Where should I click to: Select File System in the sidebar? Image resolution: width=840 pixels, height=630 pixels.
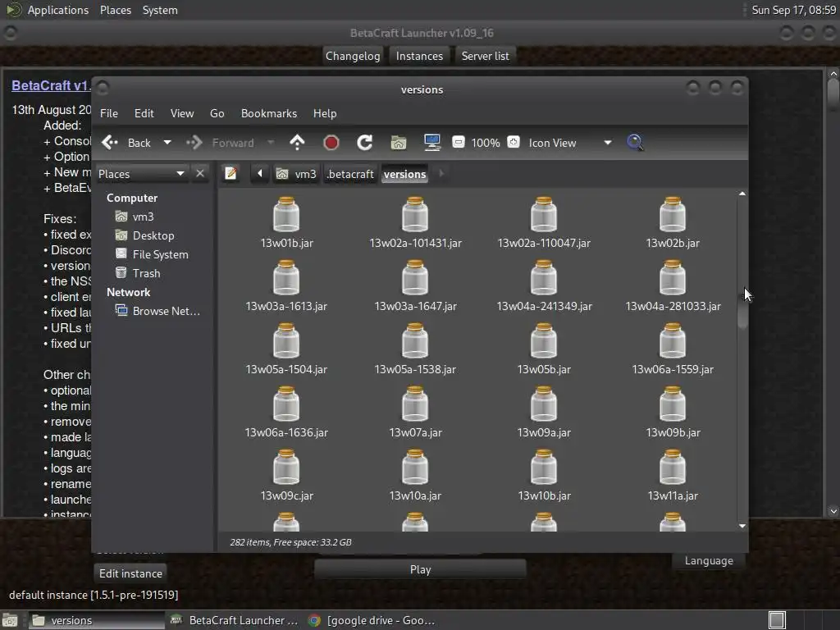click(x=160, y=254)
